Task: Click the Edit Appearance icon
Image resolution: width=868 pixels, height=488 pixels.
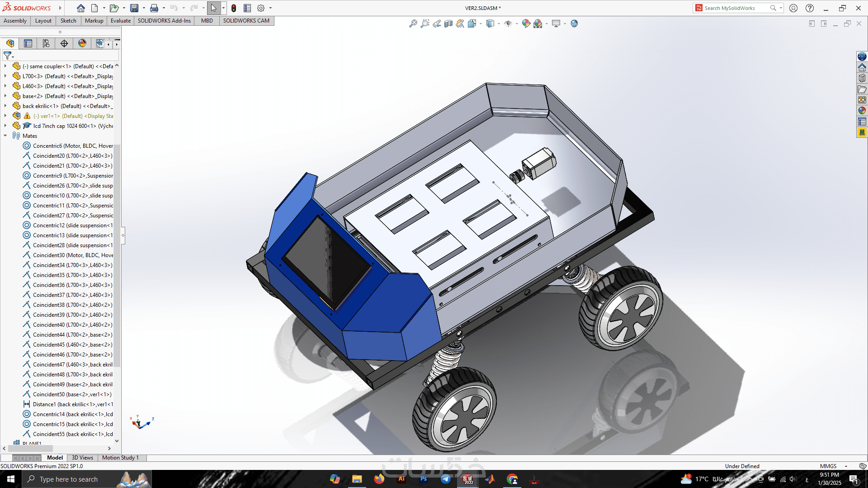Action: (526, 23)
